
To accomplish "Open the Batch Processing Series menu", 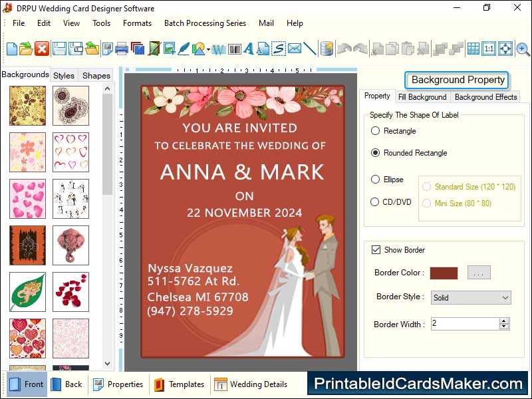I will point(205,23).
